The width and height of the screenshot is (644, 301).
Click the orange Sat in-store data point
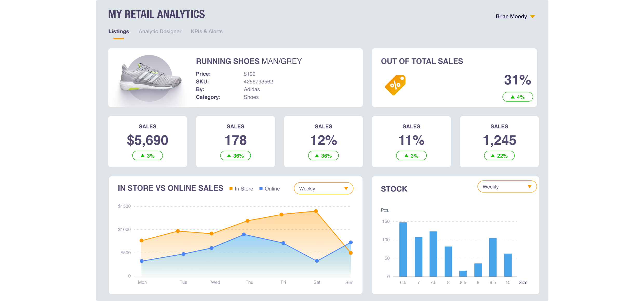pos(316,211)
